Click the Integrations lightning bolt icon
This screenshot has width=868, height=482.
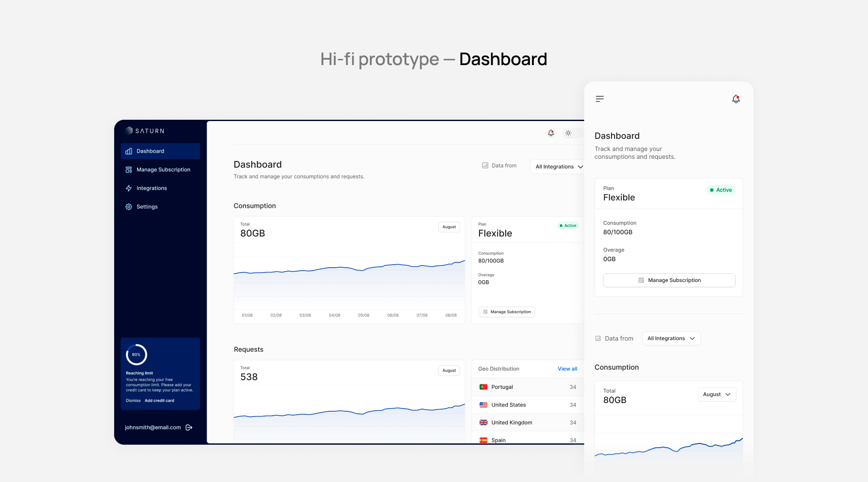pyautogui.click(x=128, y=188)
